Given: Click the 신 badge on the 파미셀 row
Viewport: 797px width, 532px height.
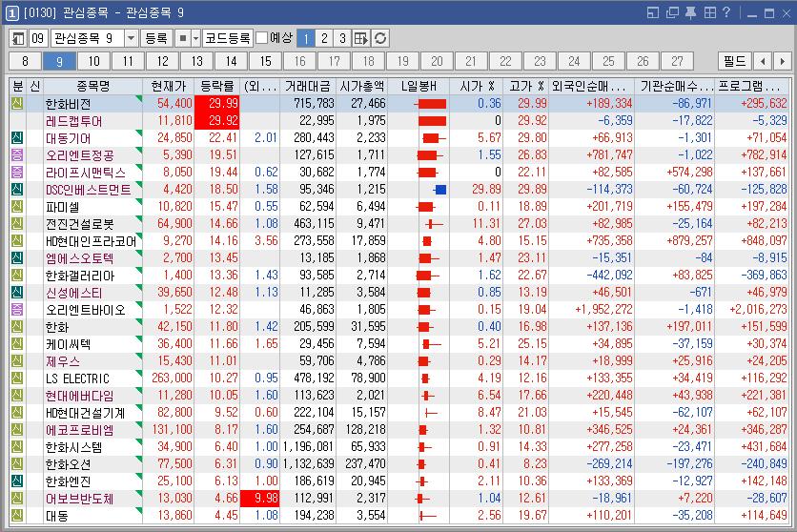Looking at the screenshot, I should click(x=17, y=207).
